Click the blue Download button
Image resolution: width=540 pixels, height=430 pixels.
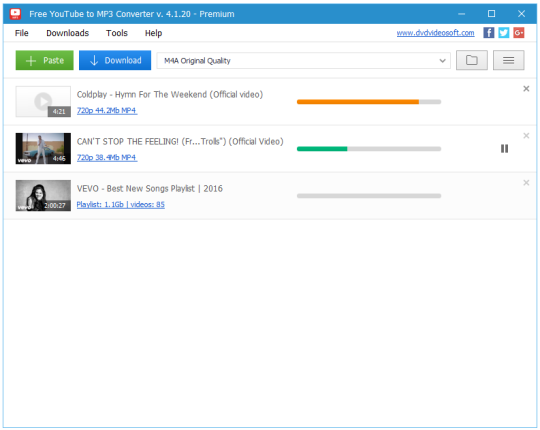[115, 60]
